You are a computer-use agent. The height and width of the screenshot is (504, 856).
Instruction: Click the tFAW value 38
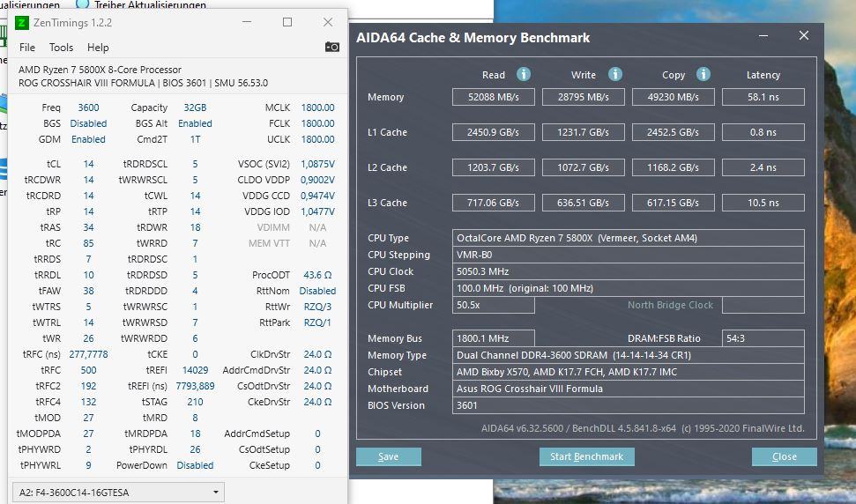(88, 291)
